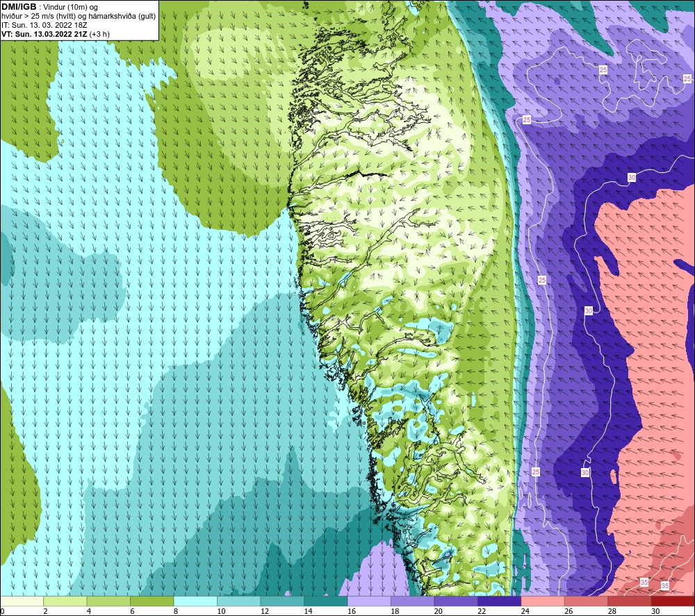Click the '6' tick label on color scale

(x=132, y=611)
